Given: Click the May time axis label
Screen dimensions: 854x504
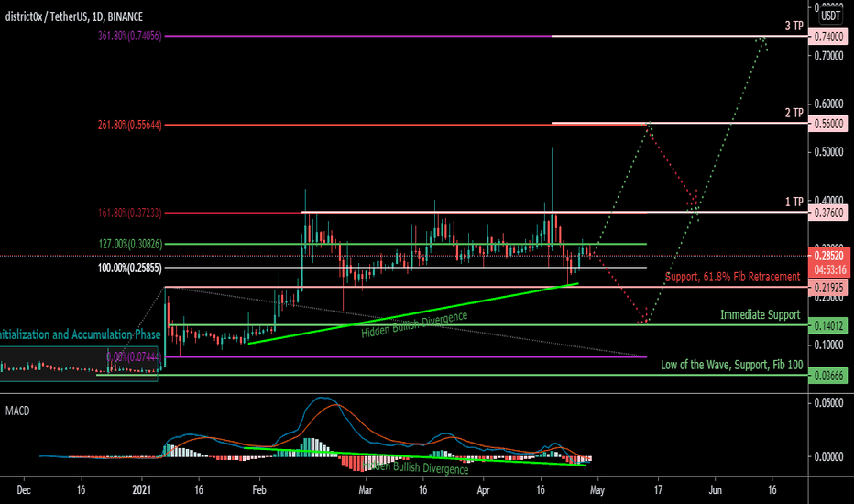Looking at the screenshot, I should tap(597, 490).
